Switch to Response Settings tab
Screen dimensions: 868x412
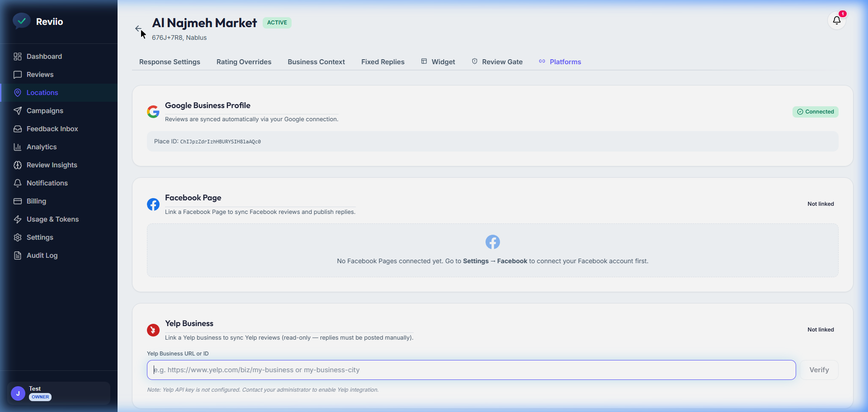(170, 62)
